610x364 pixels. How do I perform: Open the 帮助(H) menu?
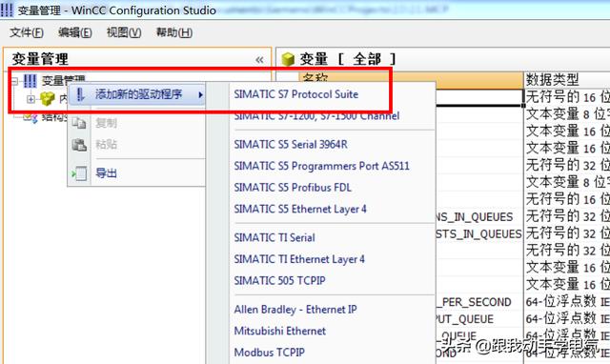click(x=173, y=32)
